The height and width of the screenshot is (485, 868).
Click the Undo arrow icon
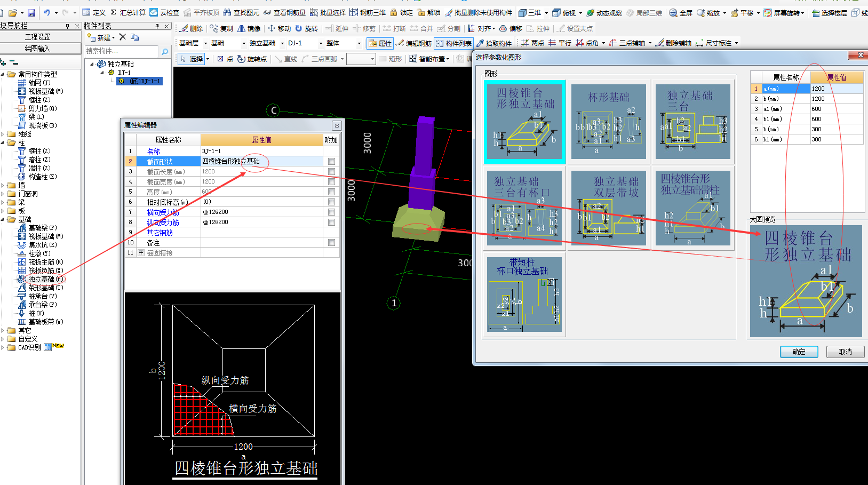47,12
